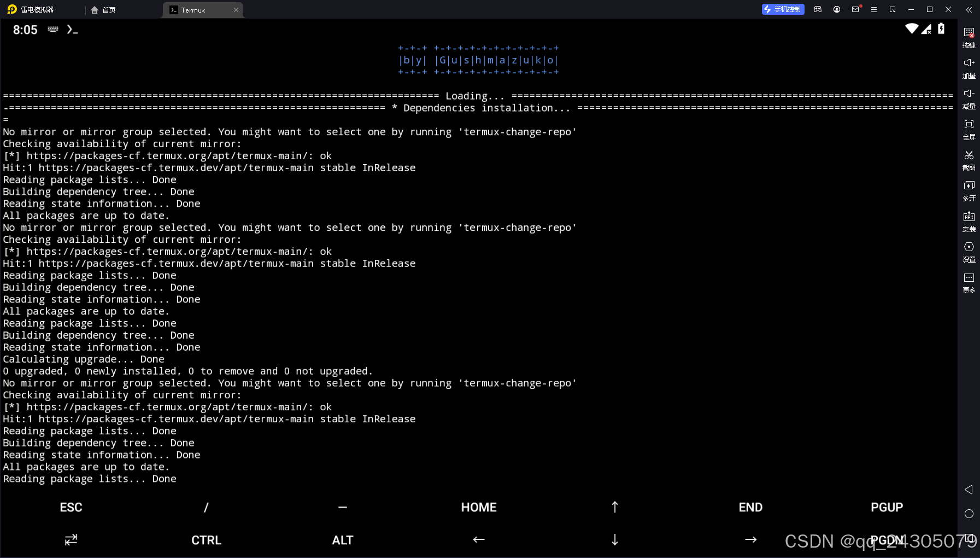The height and width of the screenshot is (558, 980).
Task: Switch to the 首页 home tab
Action: 103,10
